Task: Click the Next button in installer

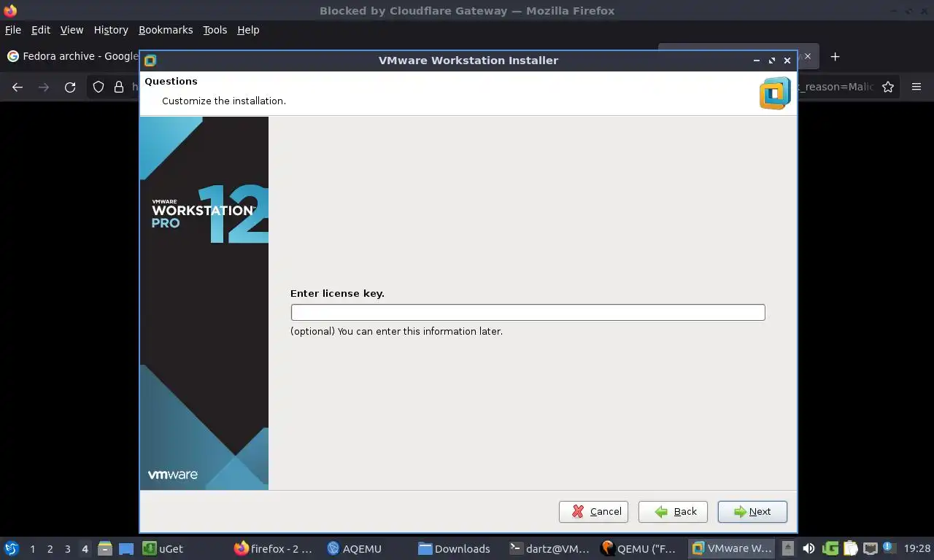Action: point(752,512)
